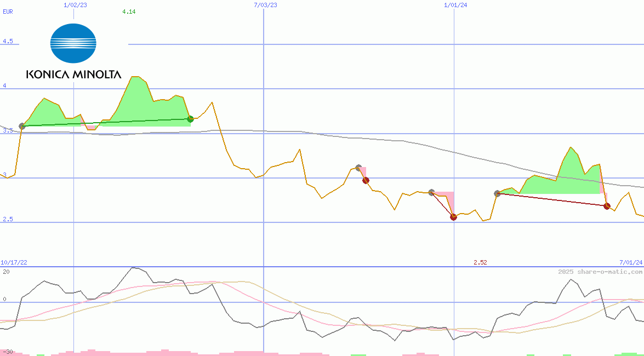Click the 7/01/24 end date label
This screenshot has width=644, height=356.
coord(630,262)
